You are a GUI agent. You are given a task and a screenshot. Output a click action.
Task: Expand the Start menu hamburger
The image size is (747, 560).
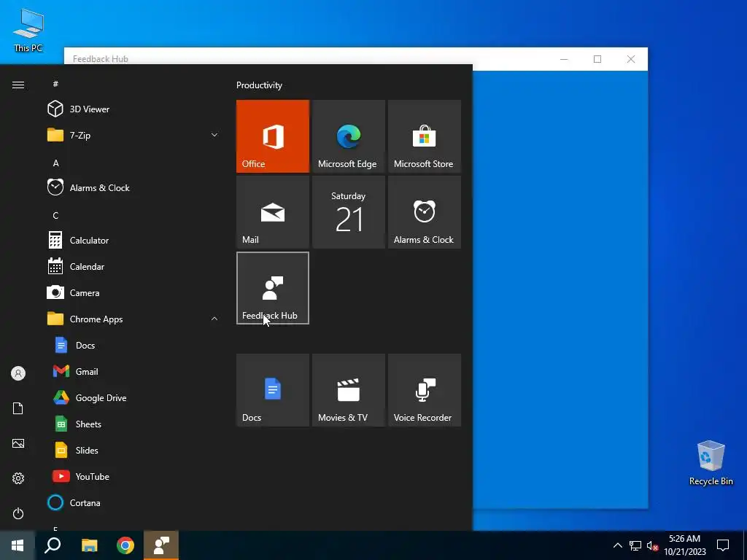click(x=18, y=85)
